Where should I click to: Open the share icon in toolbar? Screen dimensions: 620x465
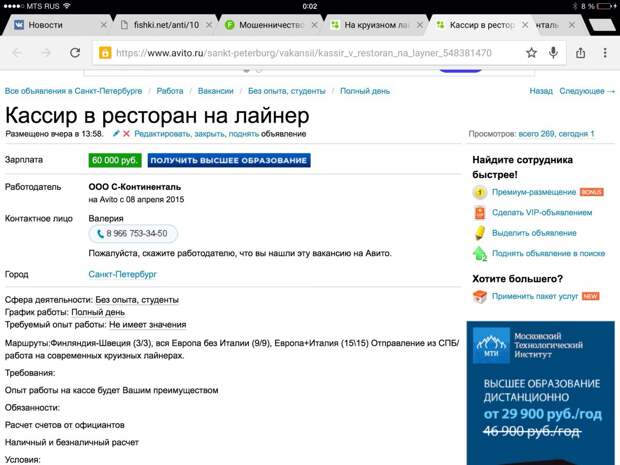tap(580, 53)
